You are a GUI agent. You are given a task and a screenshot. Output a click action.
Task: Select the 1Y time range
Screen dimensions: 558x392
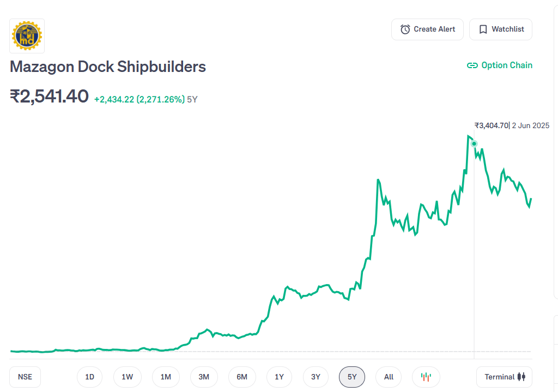click(x=280, y=377)
